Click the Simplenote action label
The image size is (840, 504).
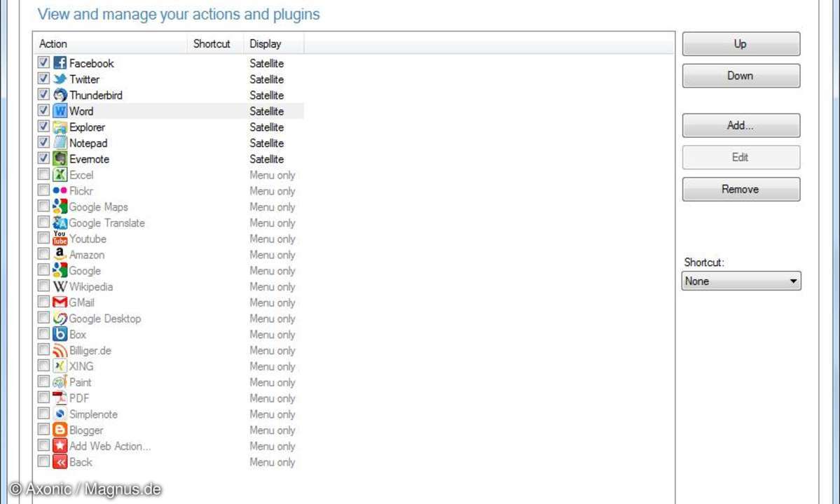coord(93,414)
